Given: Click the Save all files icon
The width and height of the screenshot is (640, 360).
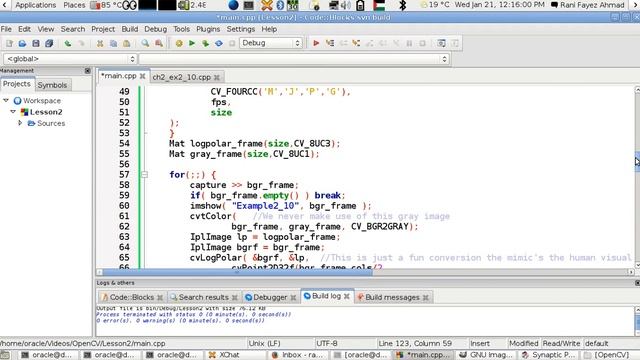Looking at the screenshot, I should click(49, 43).
